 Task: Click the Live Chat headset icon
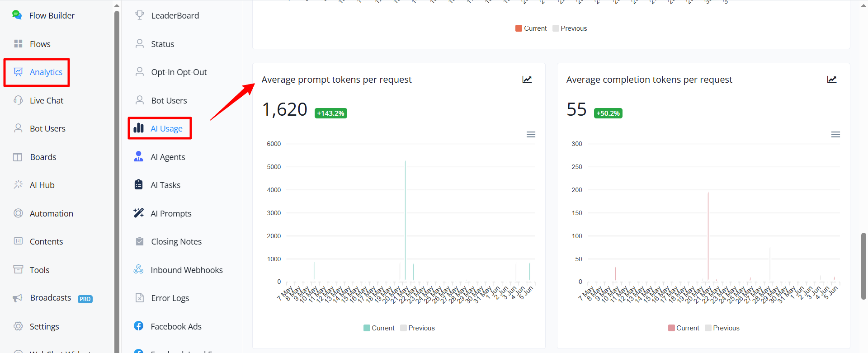[18, 100]
